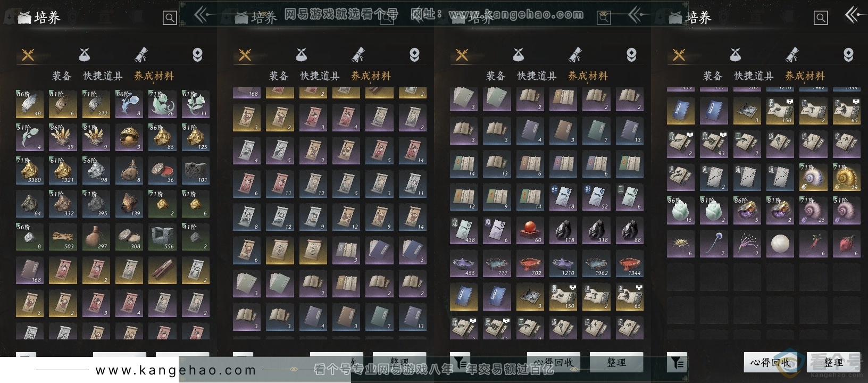Select the pouch category icon in the leftmost panel

pyautogui.click(x=85, y=54)
